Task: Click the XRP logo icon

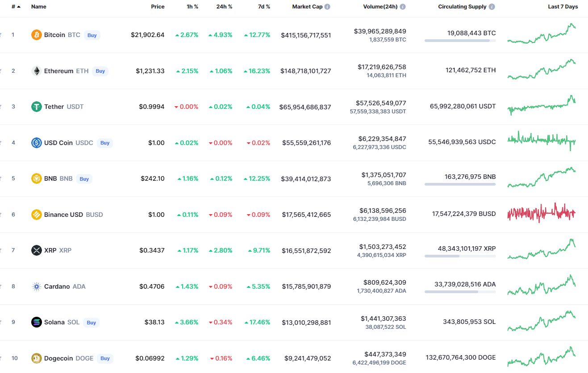Action: tap(37, 250)
